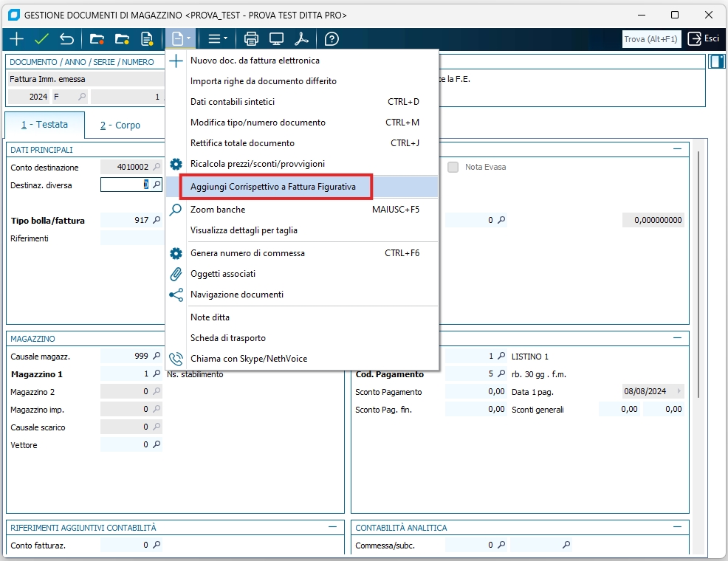
Task: Collapse the Contabilità Analitica section
Action: click(678, 527)
